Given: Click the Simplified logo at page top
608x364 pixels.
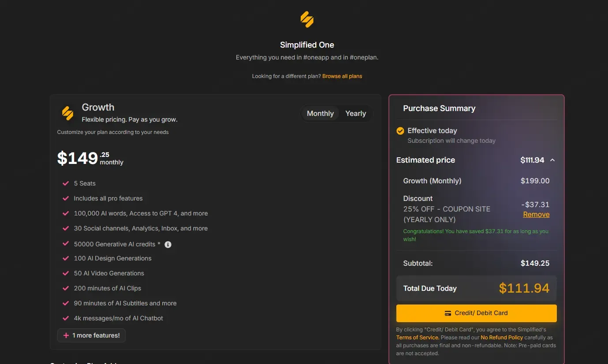Looking at the screenshot, I should pyautogui.click(x=307, y=19).
